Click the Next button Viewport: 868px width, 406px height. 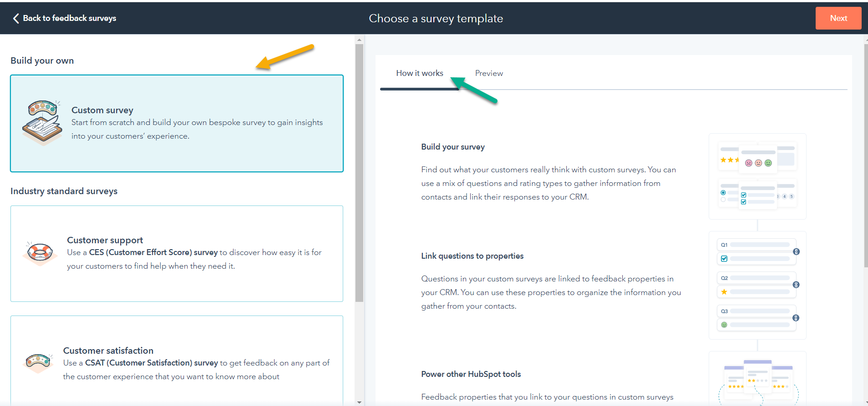pos(838,18)
